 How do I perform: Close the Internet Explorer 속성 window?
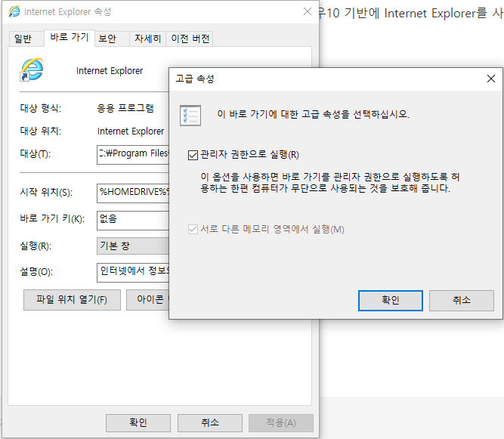tap(308, 12)
